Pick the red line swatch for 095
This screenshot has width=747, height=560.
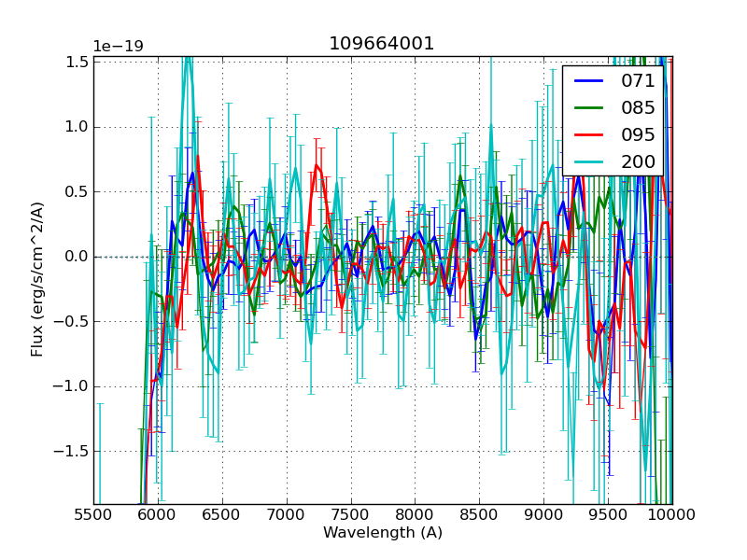[589, 135]
